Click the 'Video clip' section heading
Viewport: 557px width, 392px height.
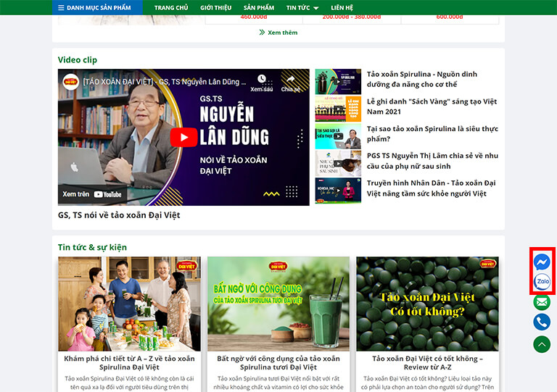[x=78, y=59]
